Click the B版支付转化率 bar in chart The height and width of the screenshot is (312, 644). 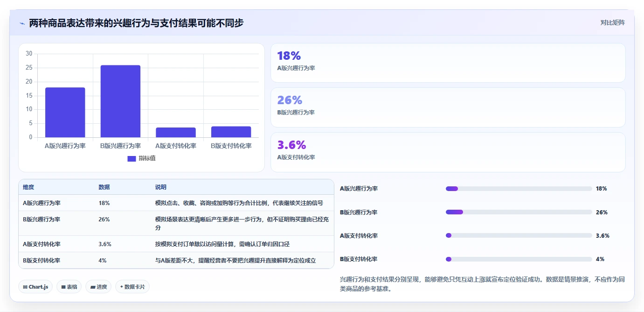(231, 132)
